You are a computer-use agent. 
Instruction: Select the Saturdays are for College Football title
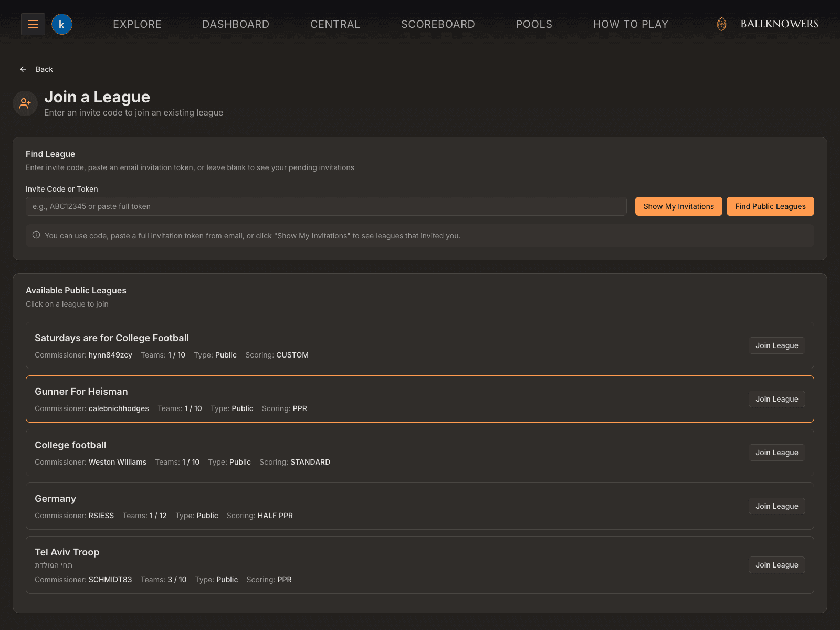click(x=112, y=338)
